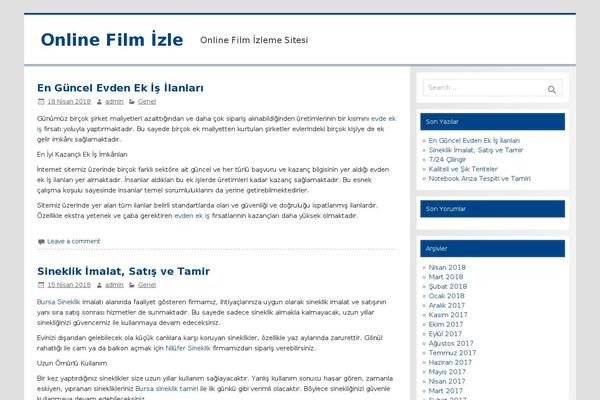Follow the Bursa sineklik tamiri link
The width and height of the screenshot is (600, 400).
[167, 389]
